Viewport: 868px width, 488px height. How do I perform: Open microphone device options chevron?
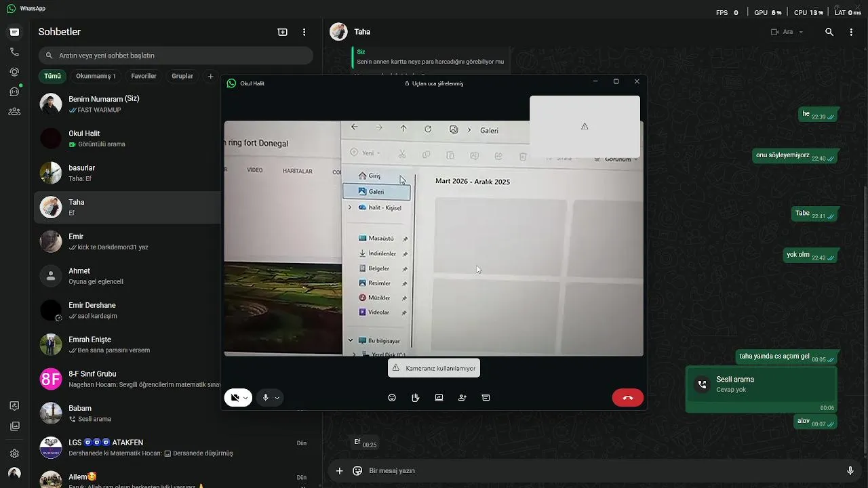[x=277, y=398]
